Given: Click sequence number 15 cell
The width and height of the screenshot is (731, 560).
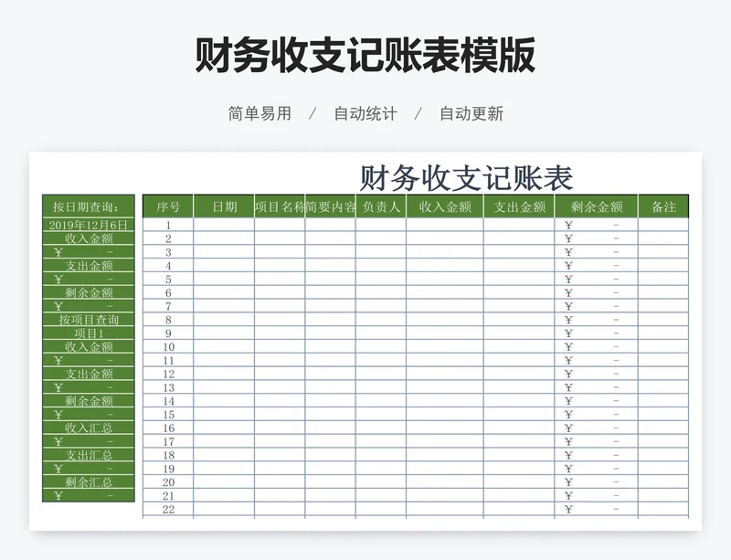Looking at the screenshot, I should click(168, 414).
